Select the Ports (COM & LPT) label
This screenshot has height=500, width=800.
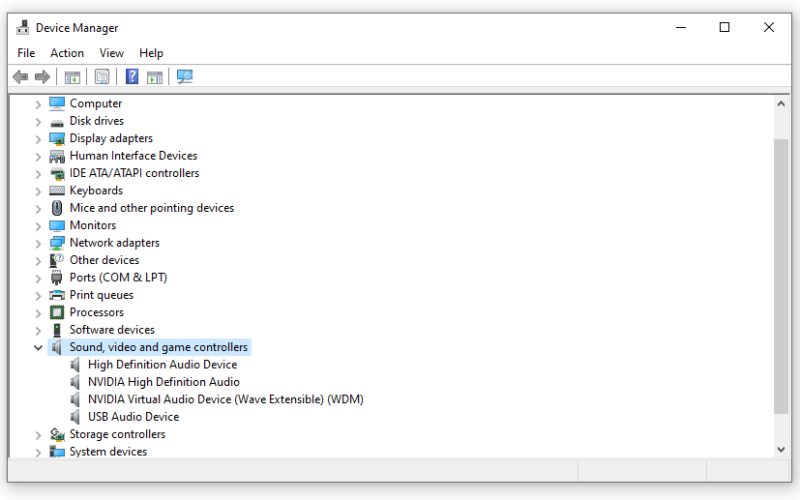(x=118, y=278)
